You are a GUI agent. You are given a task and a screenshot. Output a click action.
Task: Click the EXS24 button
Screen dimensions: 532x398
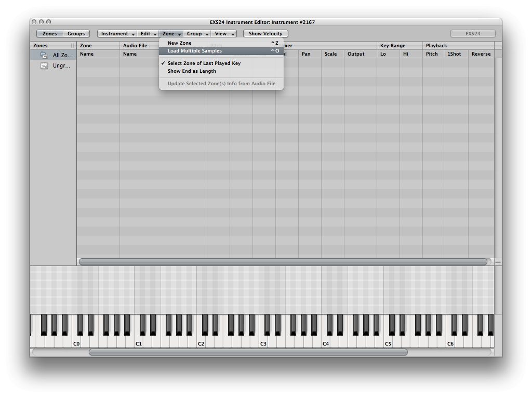473,34
